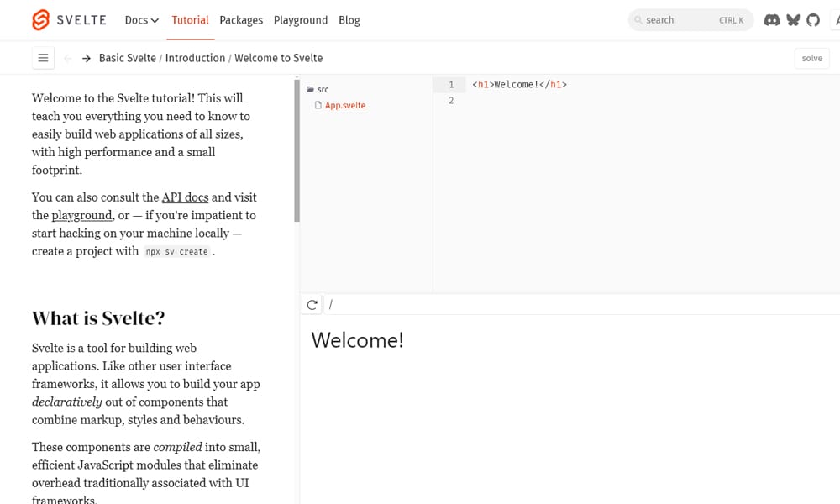The height and width of the screenshot is (504, 840).
Task: Click the 'npx sv create' code snippet
Action: [x=176, y=251]
